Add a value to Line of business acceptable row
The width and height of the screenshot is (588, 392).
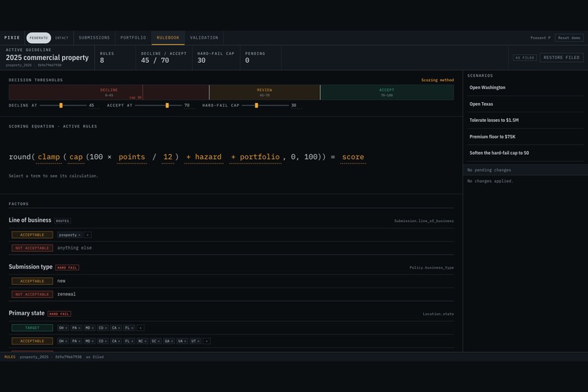(x=88, y=235)
